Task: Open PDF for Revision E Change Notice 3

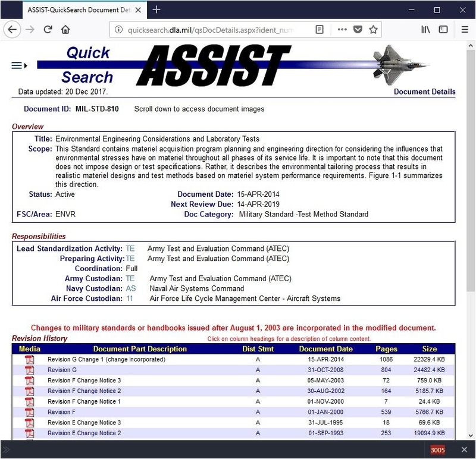Action: (29, 423)
